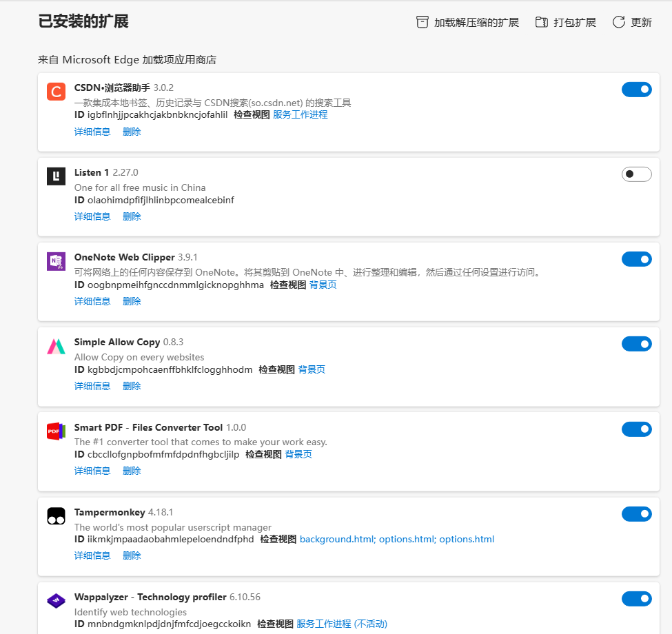Open 服务工作进程 link for CSDN extension
Image resolution: width=672 pixels, height=634 pixels.
pyautogui.click(x=301, y=114)
